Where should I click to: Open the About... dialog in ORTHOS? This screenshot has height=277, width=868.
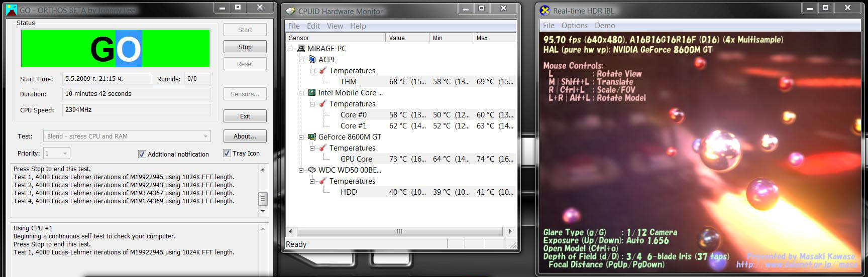[x=245, y=136]
